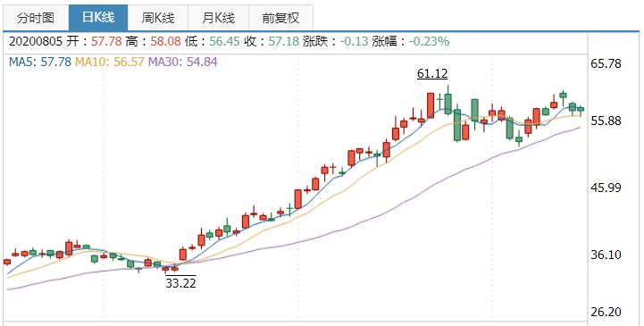Screen dimensions: 644x326
Task: Click the 45.99 price axis label
Action: 606,188
